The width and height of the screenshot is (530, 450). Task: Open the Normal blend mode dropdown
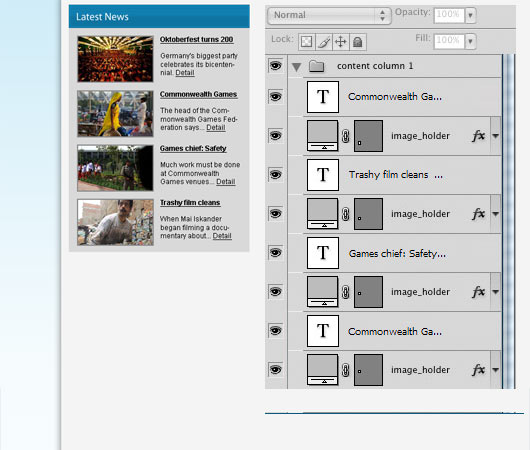coord(329,16)
